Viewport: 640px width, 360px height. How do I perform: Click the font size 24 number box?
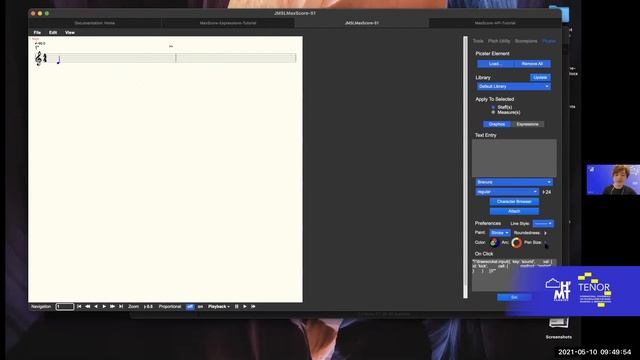pos(547,192)
